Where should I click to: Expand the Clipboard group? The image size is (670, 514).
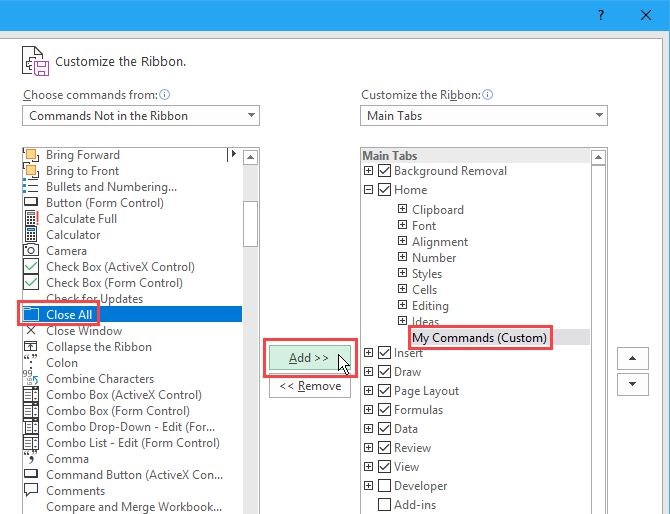click(x=402, y=210)
